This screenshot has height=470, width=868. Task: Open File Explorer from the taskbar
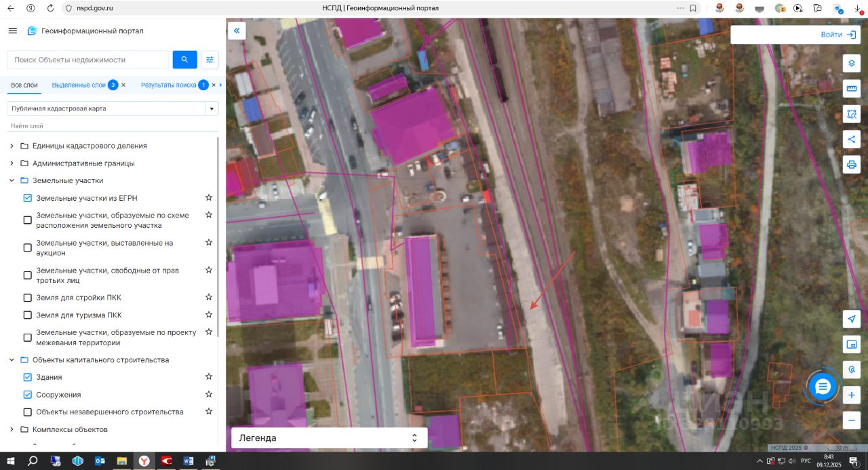[x=122, y=461]
